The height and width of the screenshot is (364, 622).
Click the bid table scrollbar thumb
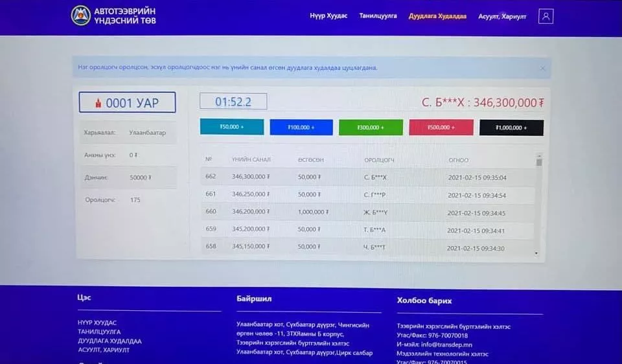point(539,162)
